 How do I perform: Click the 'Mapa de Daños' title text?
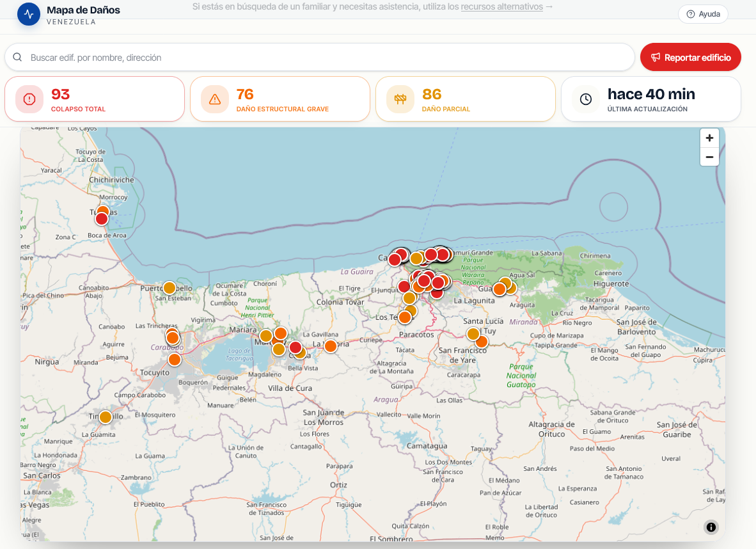(x=83, y=10)
